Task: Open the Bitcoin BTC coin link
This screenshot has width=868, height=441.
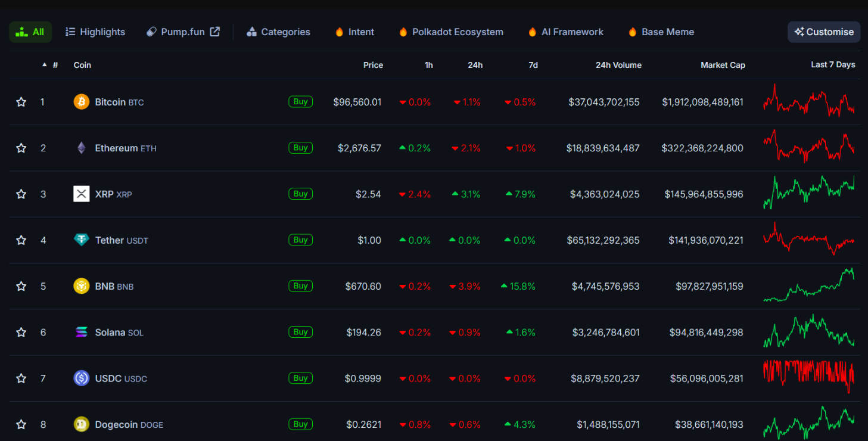Action: (119, 102)
